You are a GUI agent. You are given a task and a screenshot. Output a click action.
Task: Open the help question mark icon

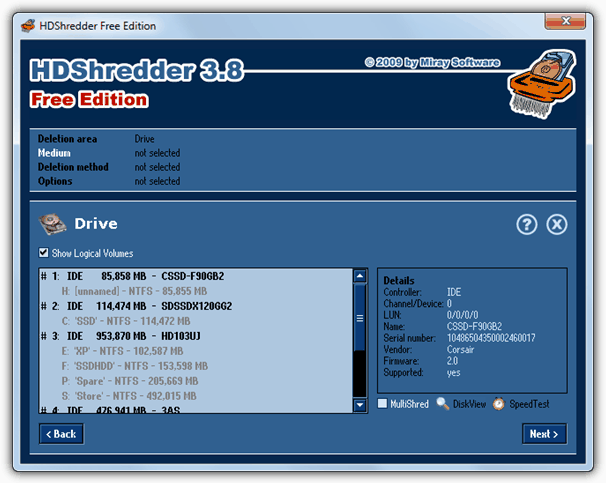click(526, 224)
